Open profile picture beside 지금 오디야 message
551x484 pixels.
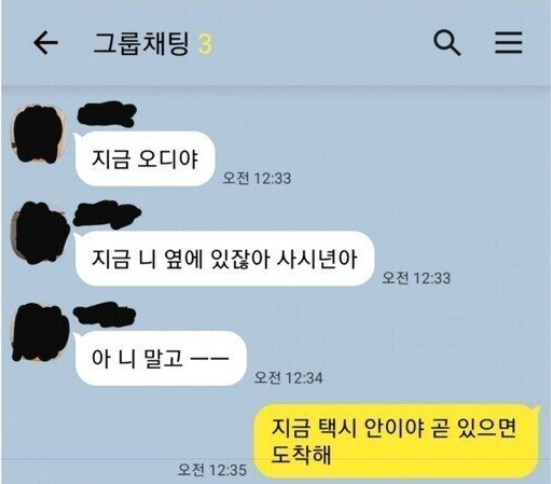click(x=38, y=134)
